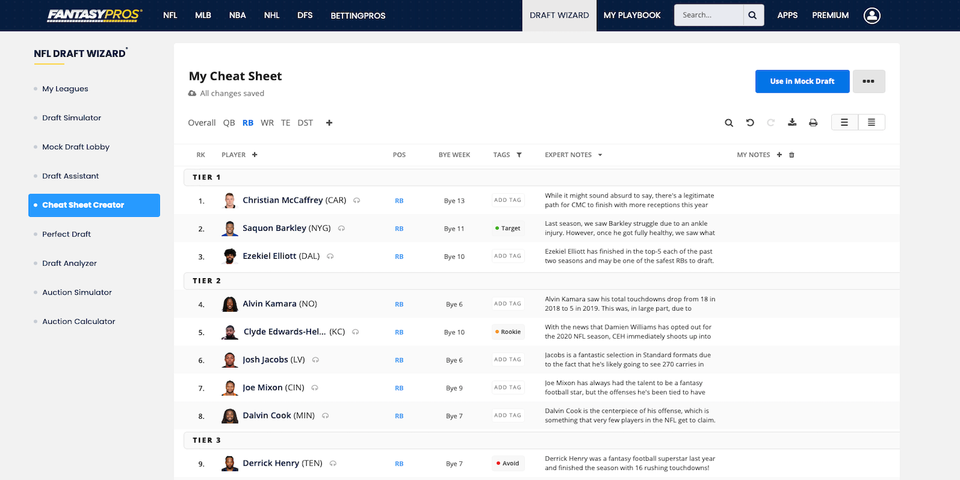Open Draft Simulator in sidebar

(x=72, y=118)
